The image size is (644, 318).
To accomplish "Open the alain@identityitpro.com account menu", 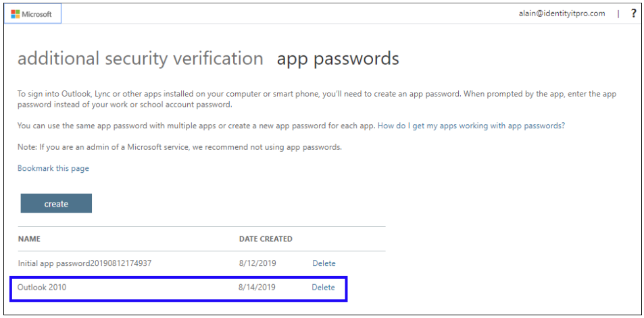I will point(562,14).
